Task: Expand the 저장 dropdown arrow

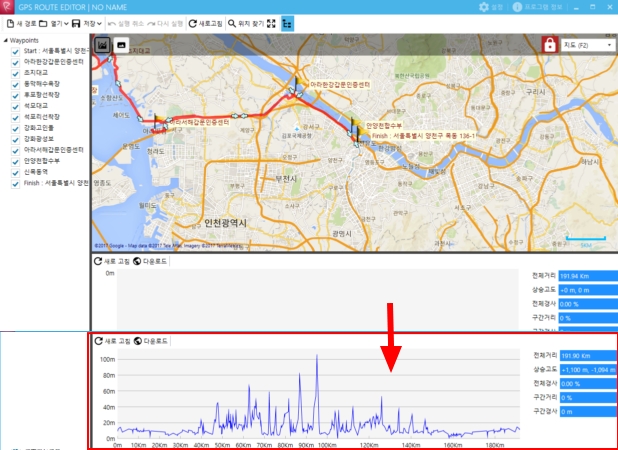Action: tap(99, 24)
